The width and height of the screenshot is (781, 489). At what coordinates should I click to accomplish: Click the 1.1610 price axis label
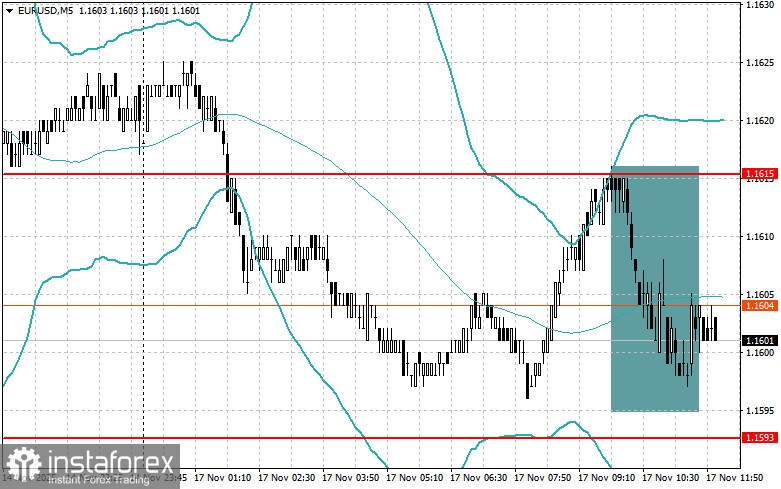[760, 237]
